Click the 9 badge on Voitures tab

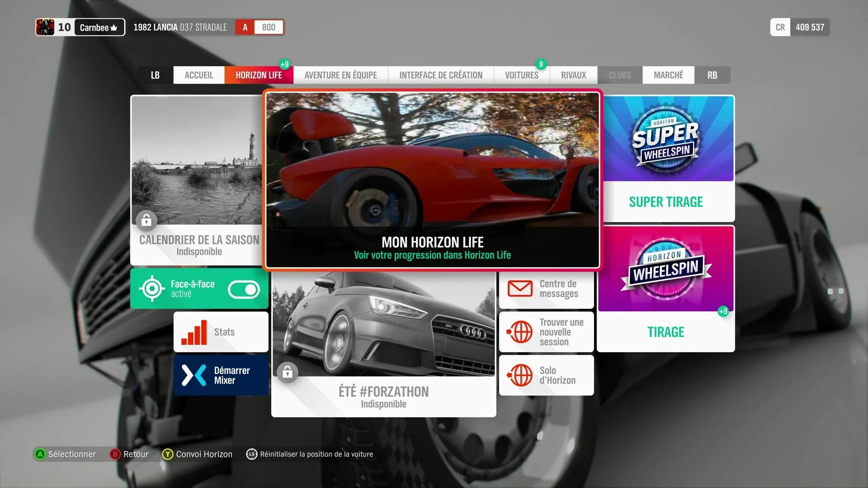click(x=541, y=64)
